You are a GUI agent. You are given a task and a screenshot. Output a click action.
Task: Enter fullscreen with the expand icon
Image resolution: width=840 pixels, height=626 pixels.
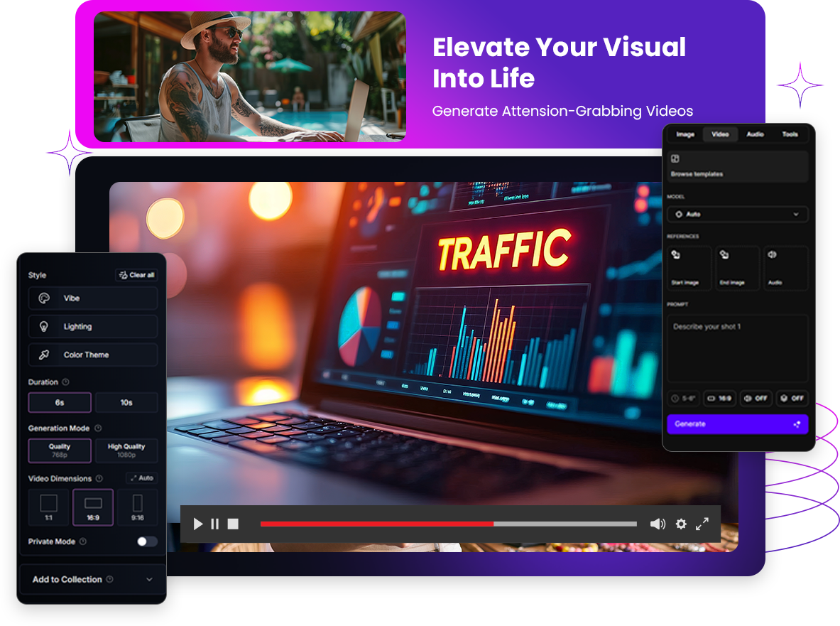(702, 524)
